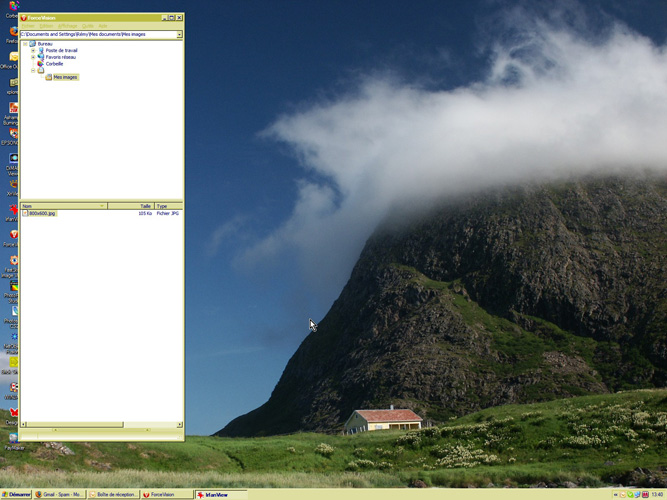Select the Mes images folder
This screenshot has width=667, height=500.
click(64, 77)
